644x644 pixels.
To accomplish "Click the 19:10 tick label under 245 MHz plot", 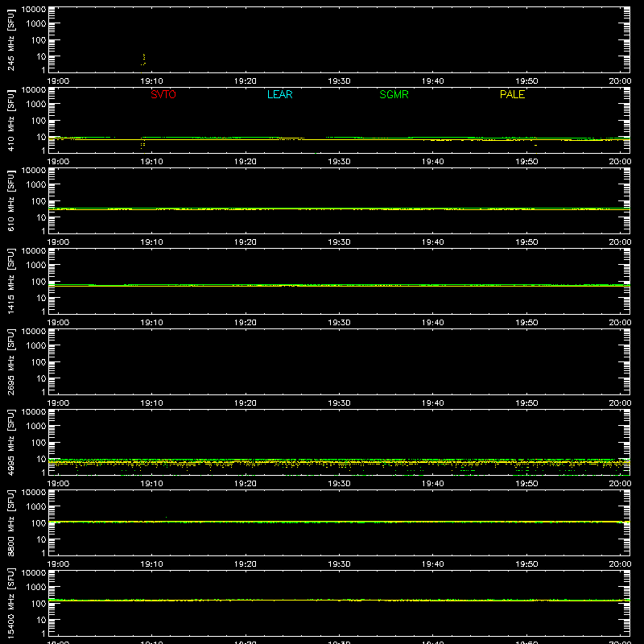I will 151,81.
